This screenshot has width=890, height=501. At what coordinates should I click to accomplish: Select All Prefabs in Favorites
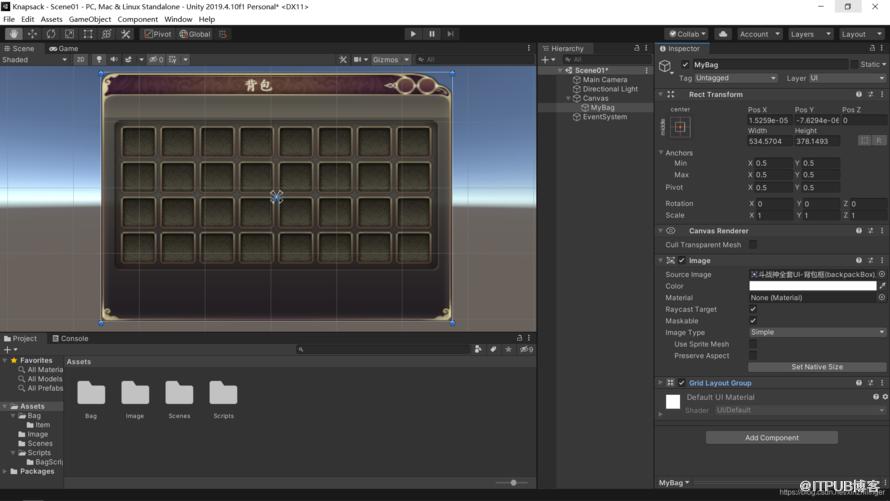45,388
